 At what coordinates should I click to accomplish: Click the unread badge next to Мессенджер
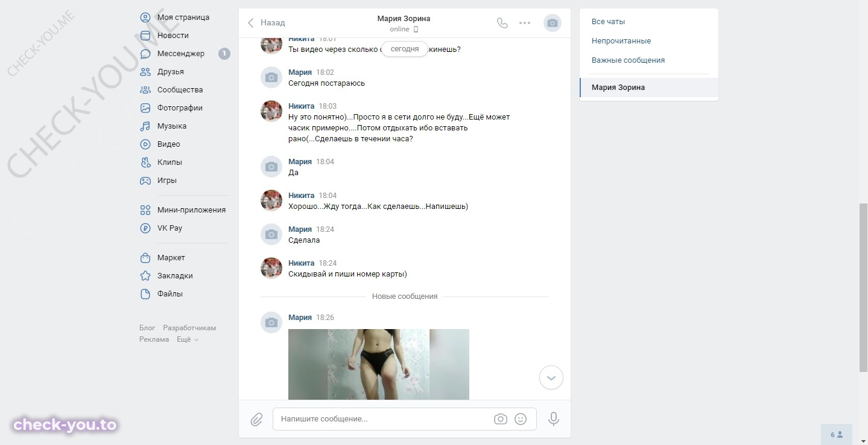click(x=224, y=54)
